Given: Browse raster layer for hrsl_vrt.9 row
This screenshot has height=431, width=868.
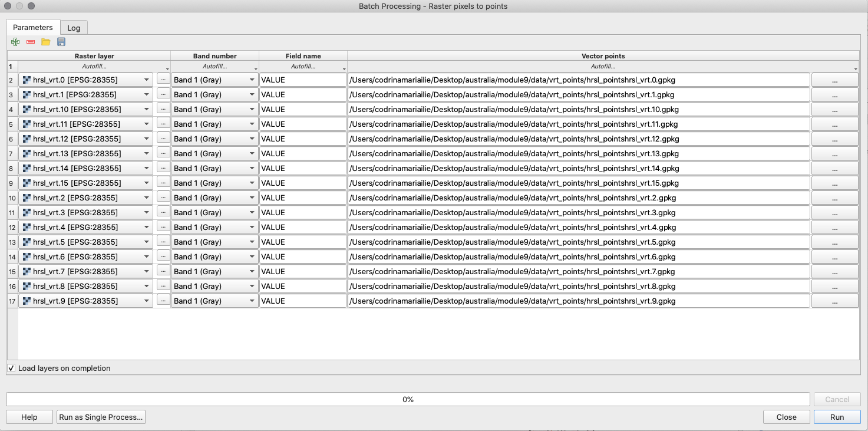Looking at the screenshot, I should [163, 300].
